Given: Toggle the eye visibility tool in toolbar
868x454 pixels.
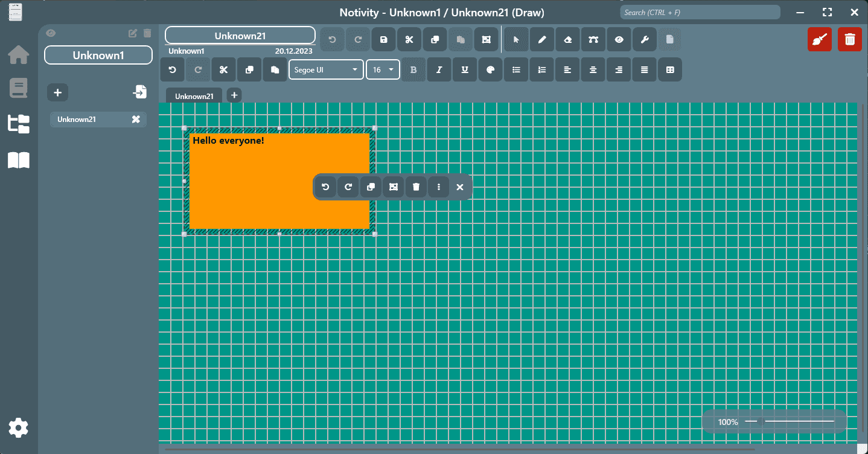Looking at the screenshot, I should (619, 40).
